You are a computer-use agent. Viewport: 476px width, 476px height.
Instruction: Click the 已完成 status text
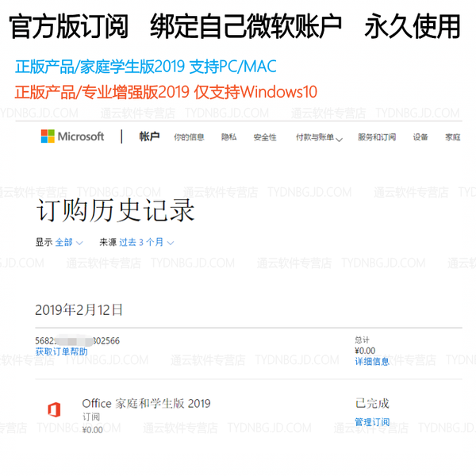[x=372, y=404]
